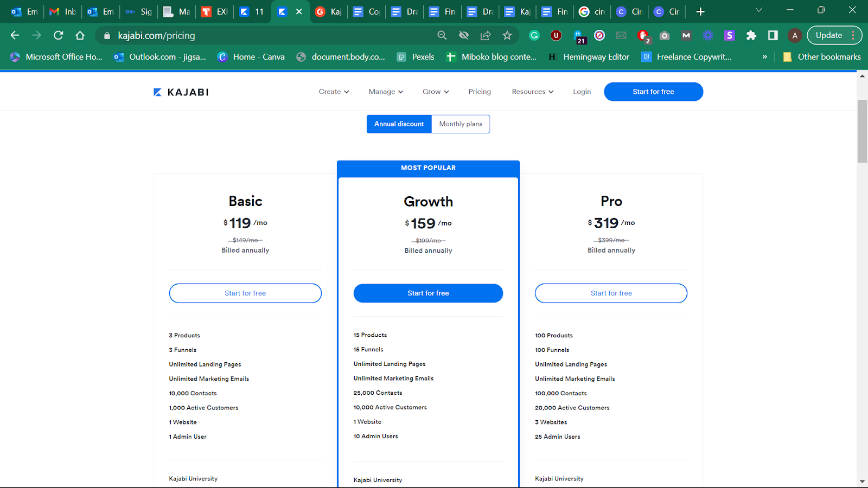Click the Kajabi logo

point(181,92)
